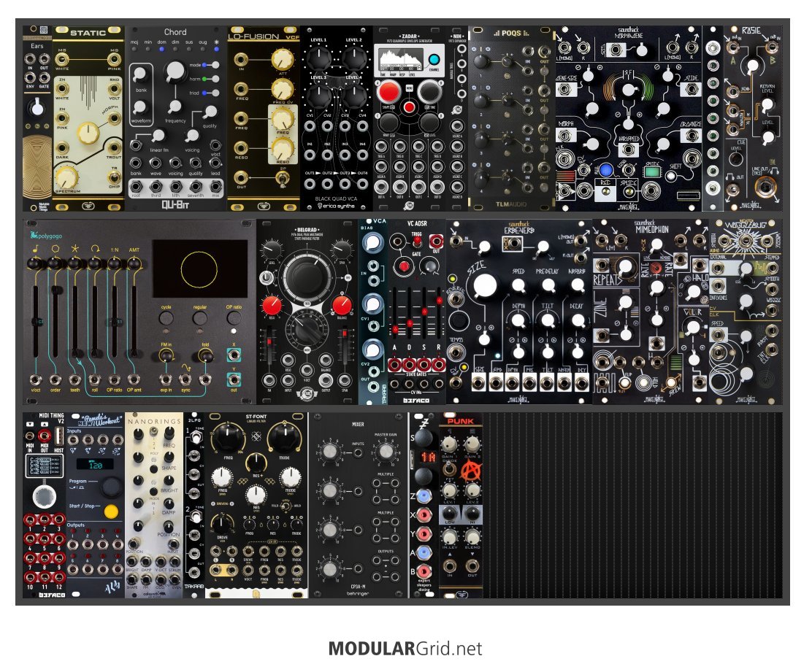Flip the BELGRAD silver toggle switch
The width and height of the screenshot is (812, 664).
click(267, 278)
